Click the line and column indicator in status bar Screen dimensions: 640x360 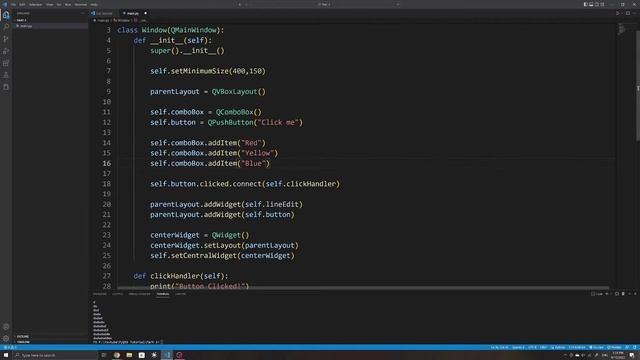(x=499, y=347)
